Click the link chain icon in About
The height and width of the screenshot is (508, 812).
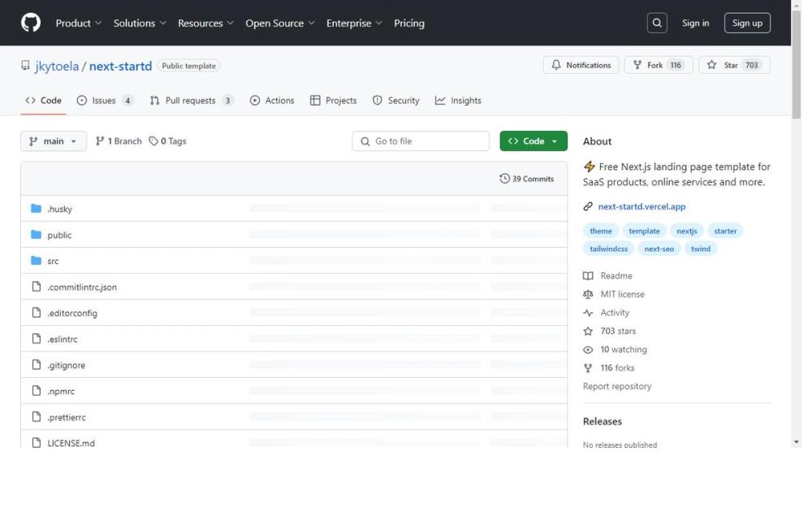[x=588, y=206]
